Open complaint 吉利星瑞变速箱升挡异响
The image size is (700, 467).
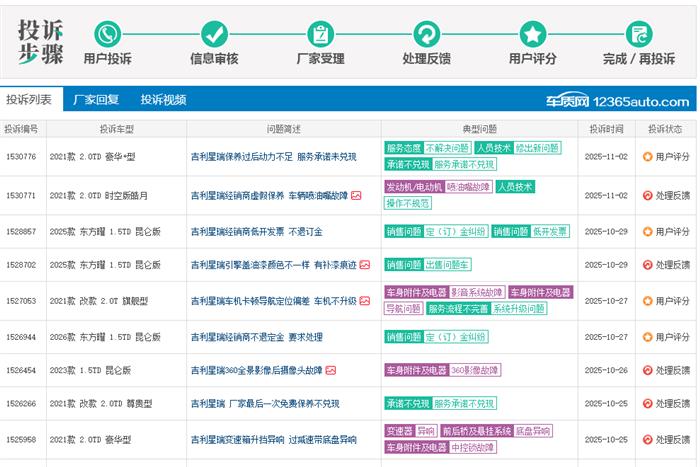(x=273, y=439)
